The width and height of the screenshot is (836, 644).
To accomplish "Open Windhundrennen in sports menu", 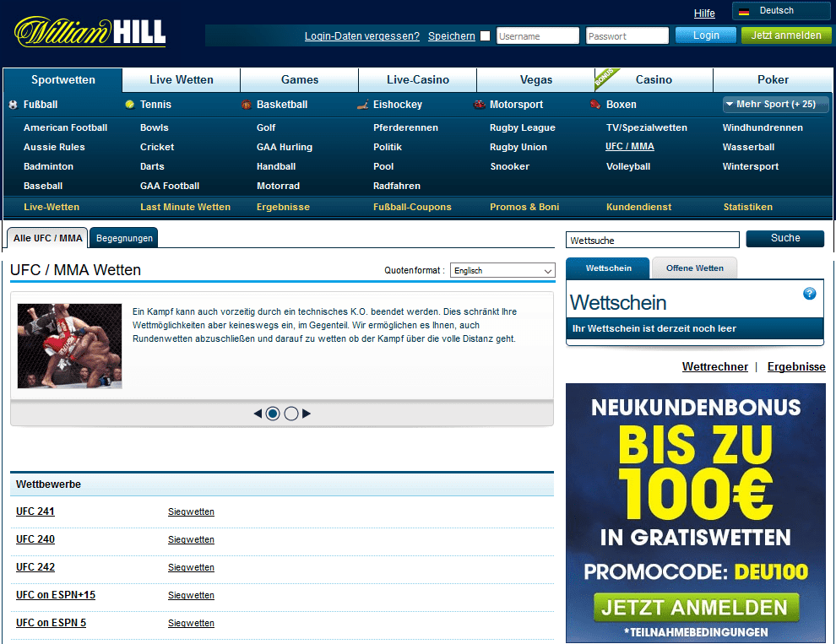I will click(763, 127).
